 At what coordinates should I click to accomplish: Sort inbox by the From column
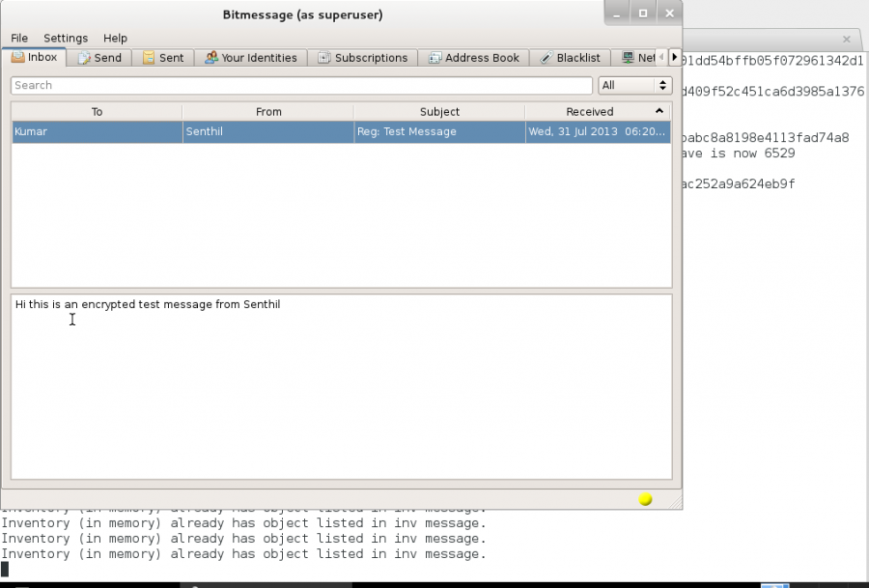pyautogui.click(x=268, y=112)
